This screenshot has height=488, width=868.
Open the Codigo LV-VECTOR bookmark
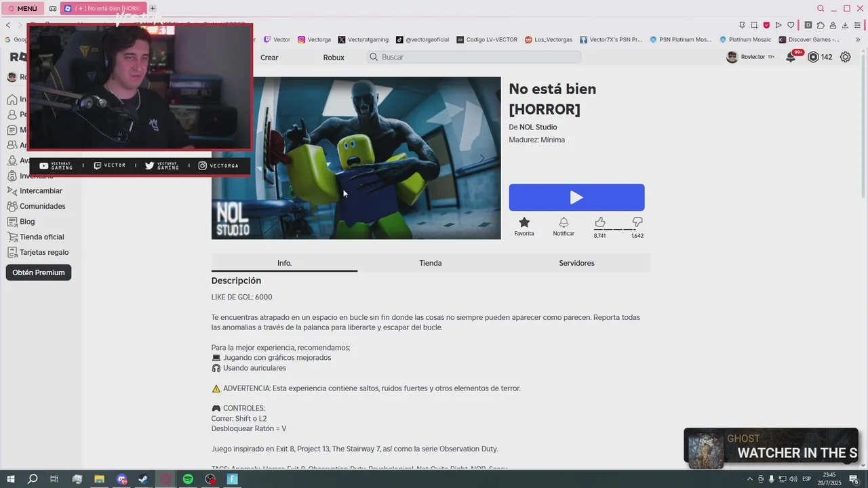487,39
